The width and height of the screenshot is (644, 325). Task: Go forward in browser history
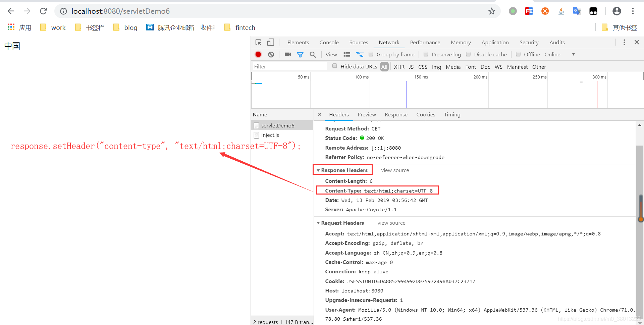[x=27, y=11]
